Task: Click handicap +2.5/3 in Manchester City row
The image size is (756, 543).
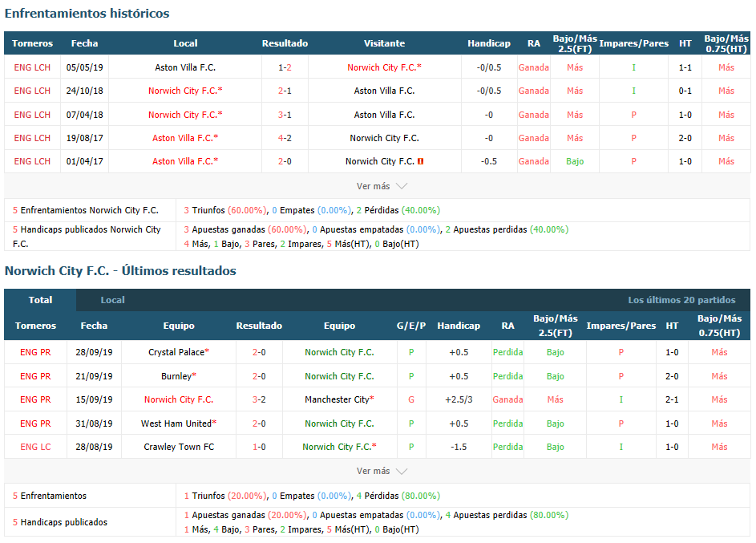Action: [459, 399]
